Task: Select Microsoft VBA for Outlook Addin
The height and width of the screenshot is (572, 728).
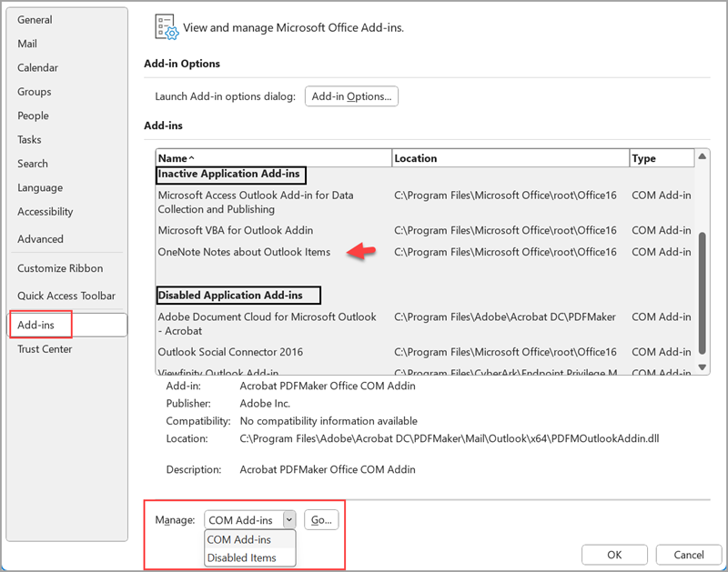Action: point(235,230)
